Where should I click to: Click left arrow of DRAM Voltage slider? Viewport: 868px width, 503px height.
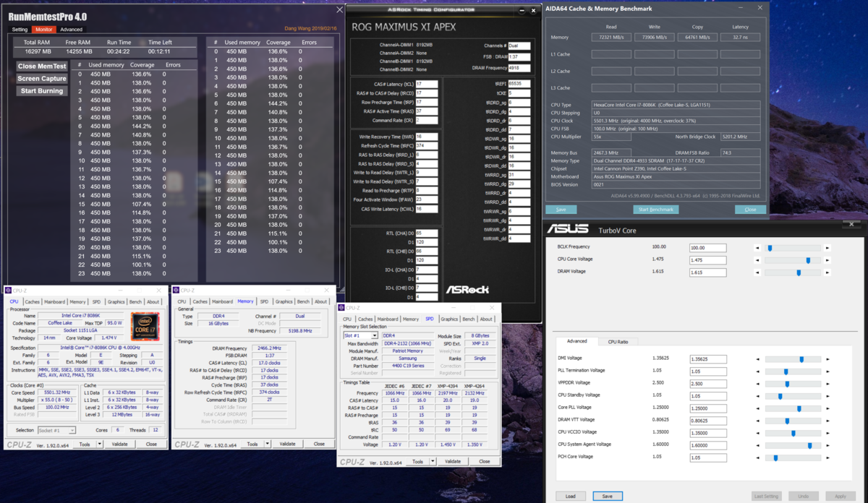[x=758, y=272]
